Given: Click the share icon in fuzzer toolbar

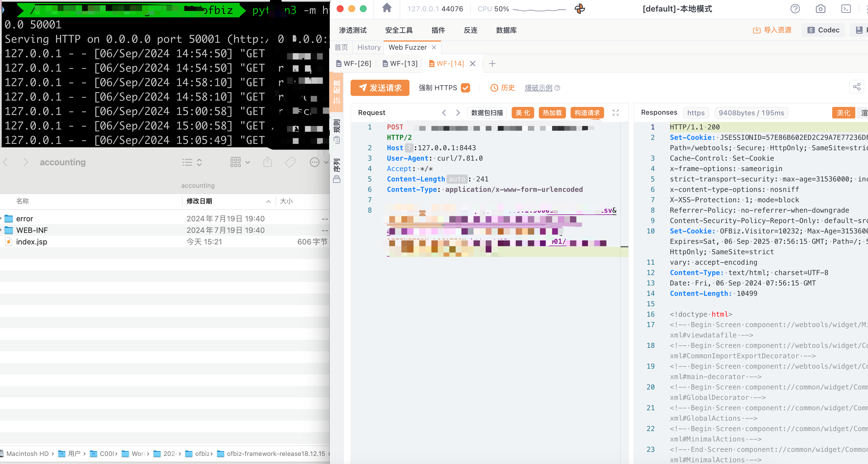Looking at the screenshot, I should point(856,87).
